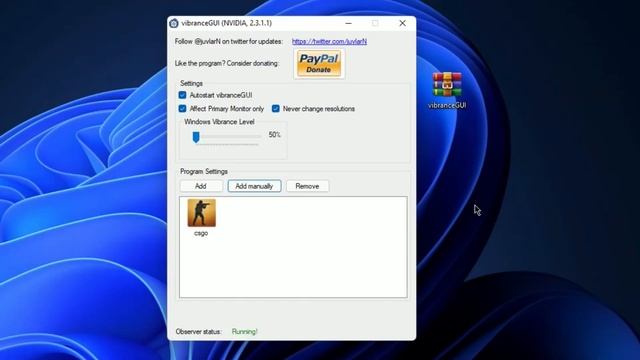Click the Add manually button
This screenshot has height=360, width=640.
tap(254, 186)
